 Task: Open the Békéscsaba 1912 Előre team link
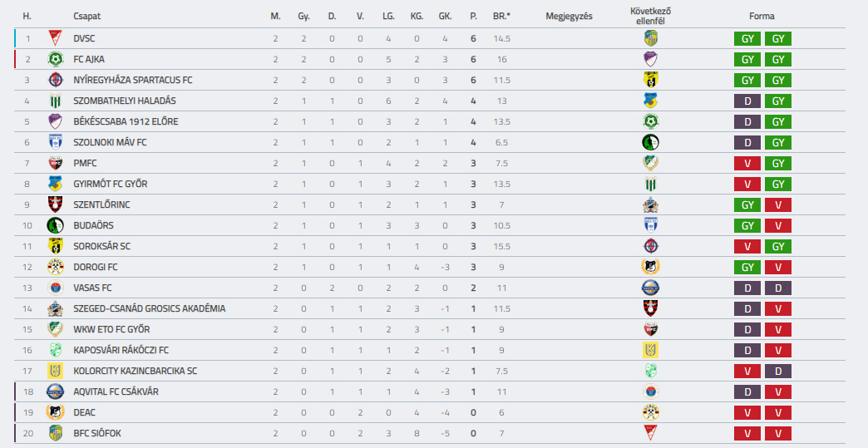126,121
